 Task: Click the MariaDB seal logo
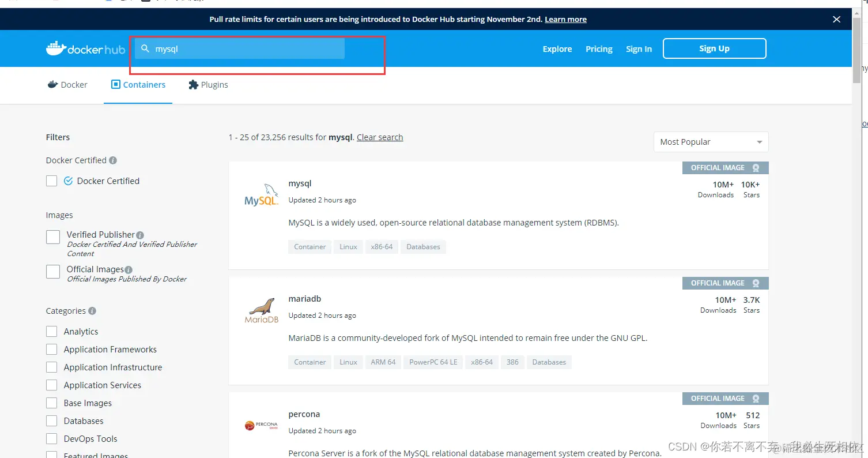point(261,310)
